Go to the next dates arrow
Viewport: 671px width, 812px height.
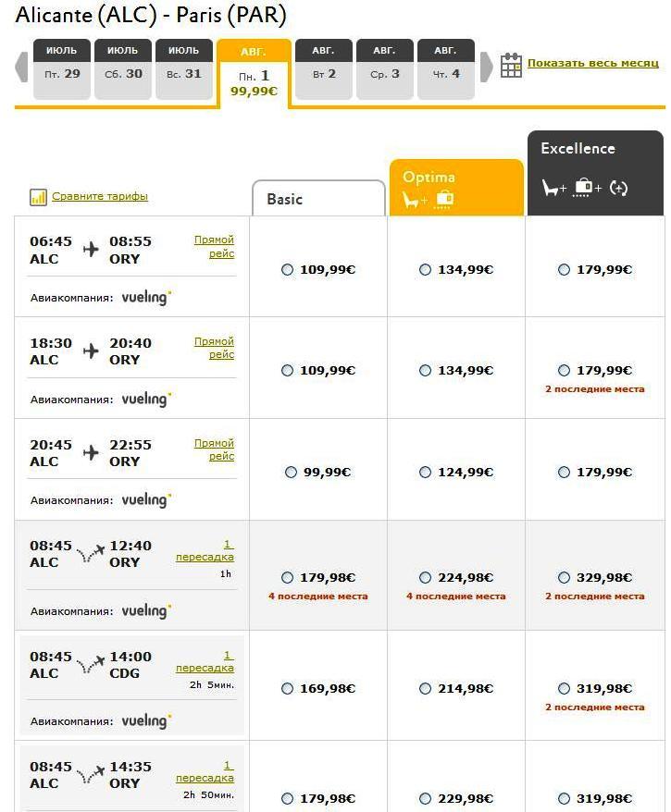487,67
